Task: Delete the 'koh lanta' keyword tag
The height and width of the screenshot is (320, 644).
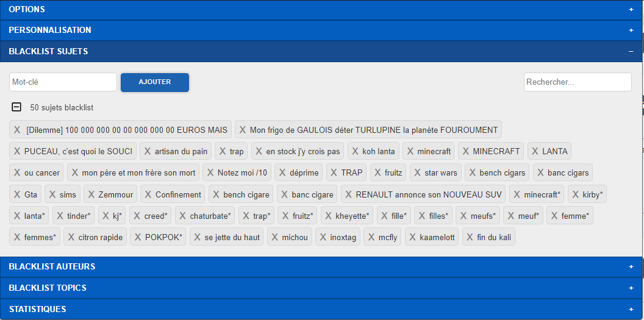Action: pos(356,151)
